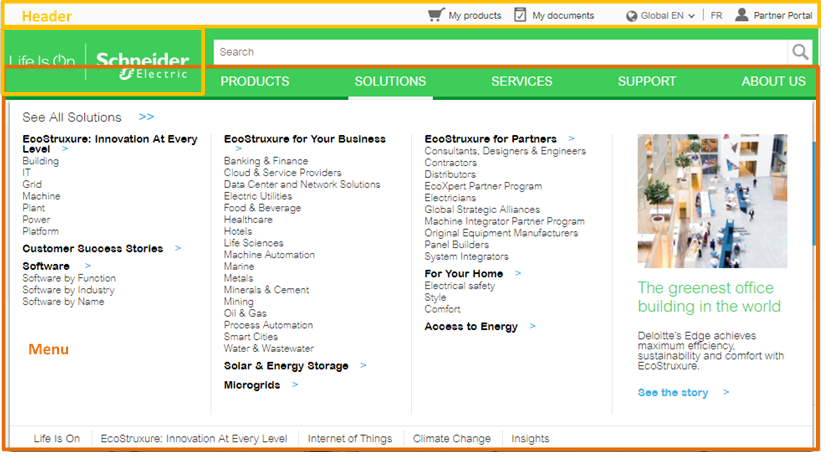Open the Machine Automation link
825x457 pixels.
[x=269, y=255]
